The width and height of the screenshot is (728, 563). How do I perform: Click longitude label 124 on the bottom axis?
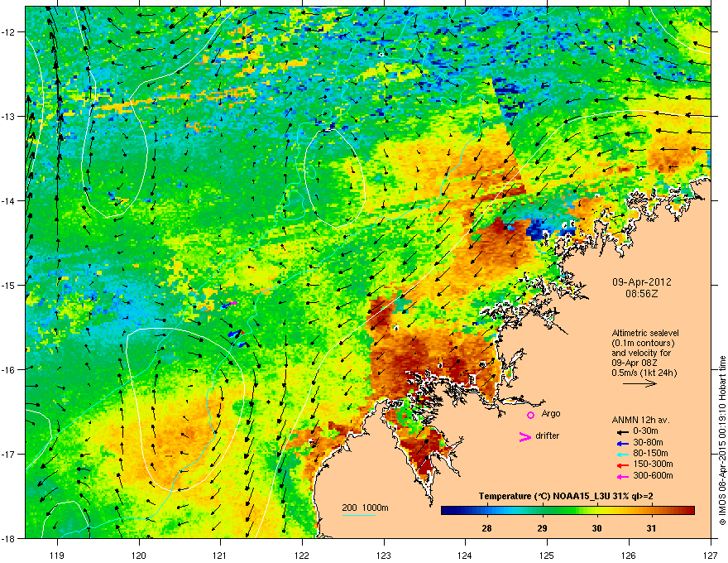pos(465,555)
